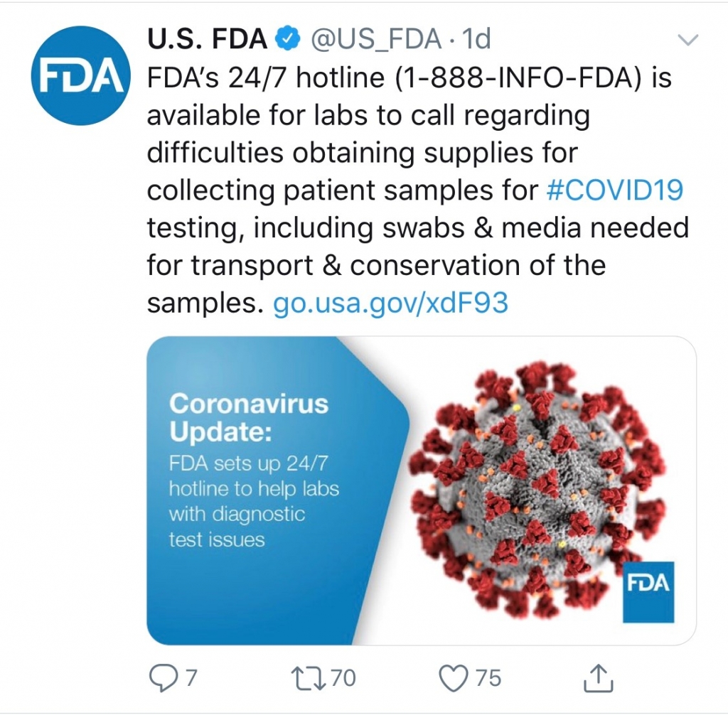728x715 pixels.
Task: Select the reply count 7
Action: pyautogui.click(x=191, y=678)
